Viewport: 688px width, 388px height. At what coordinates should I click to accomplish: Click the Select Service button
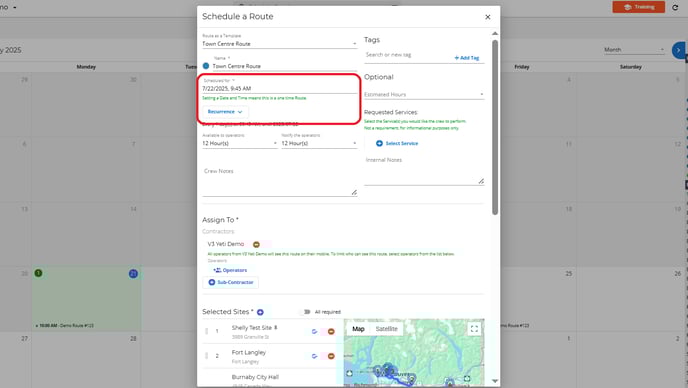(397, 144)
